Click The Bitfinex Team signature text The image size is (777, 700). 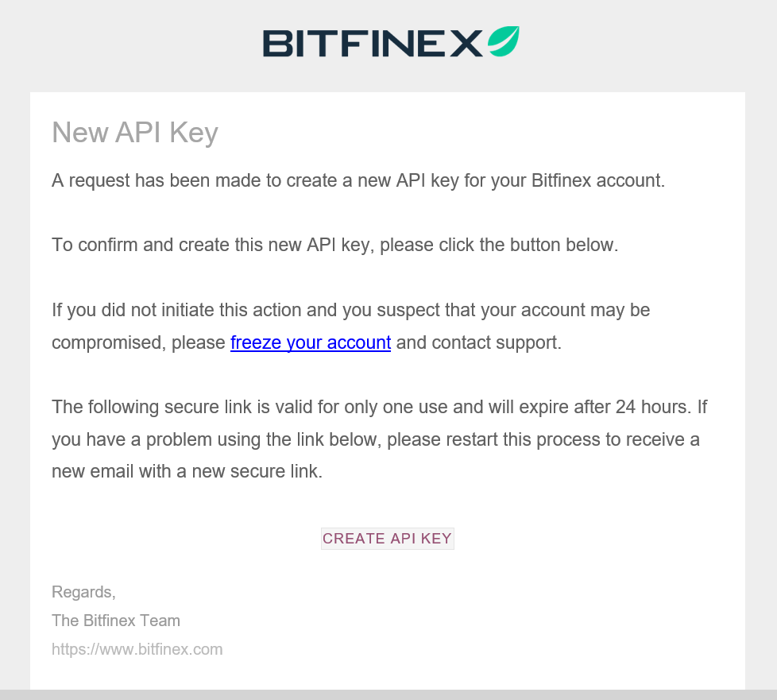[116, 621]
